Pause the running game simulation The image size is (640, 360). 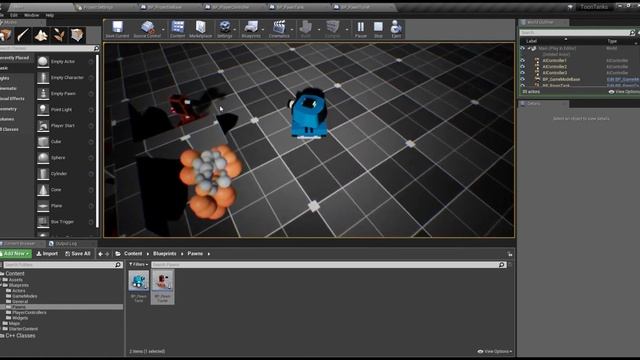(361, 29)
